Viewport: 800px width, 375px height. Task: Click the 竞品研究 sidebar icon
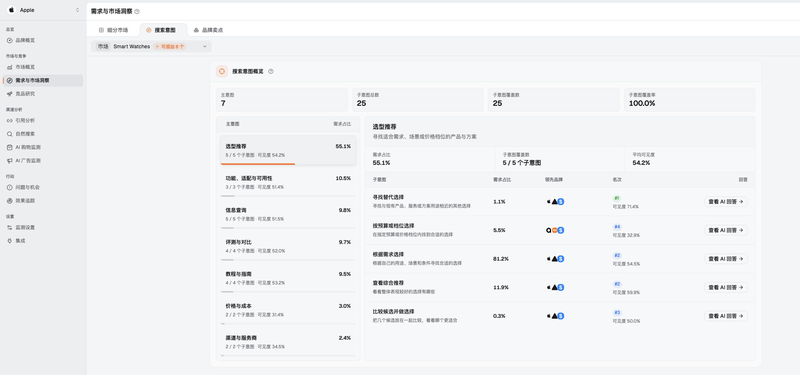tap(10, 94)
